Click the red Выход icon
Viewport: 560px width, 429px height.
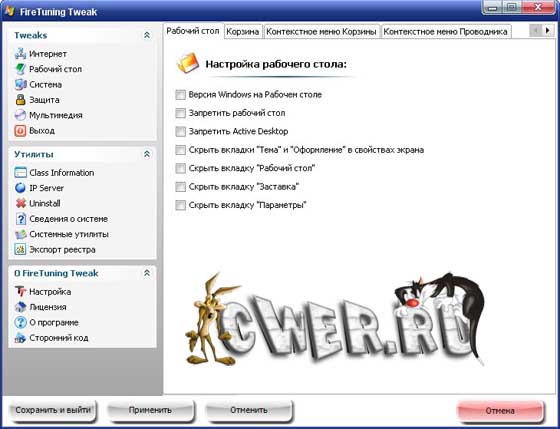[20, 131]
